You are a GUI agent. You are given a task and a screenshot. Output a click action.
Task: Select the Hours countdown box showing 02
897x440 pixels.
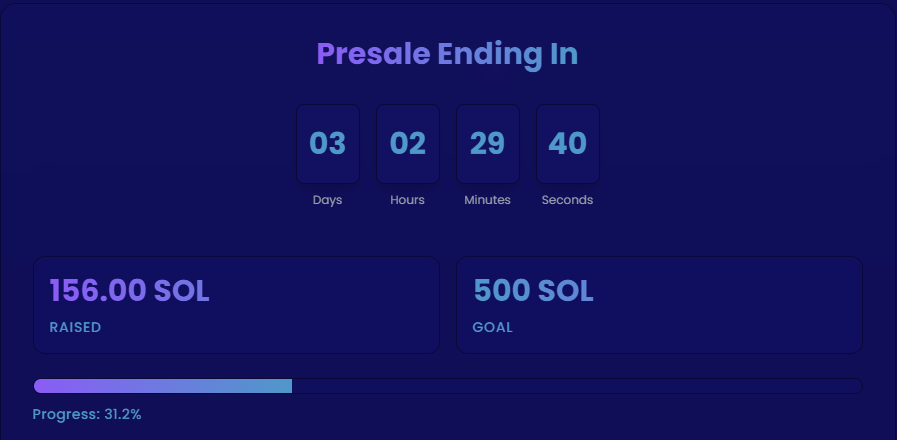tap(408, 144)
